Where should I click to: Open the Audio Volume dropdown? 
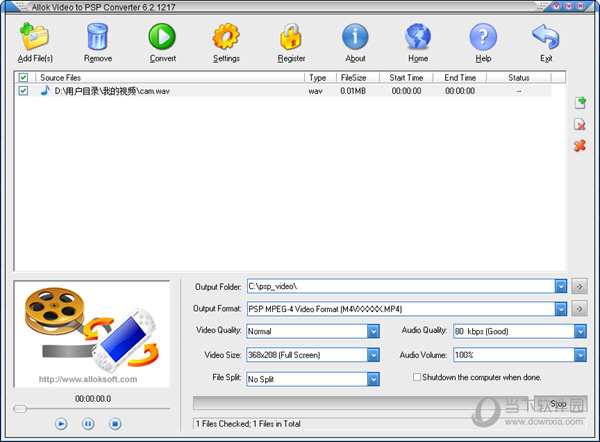coord(580,355)
